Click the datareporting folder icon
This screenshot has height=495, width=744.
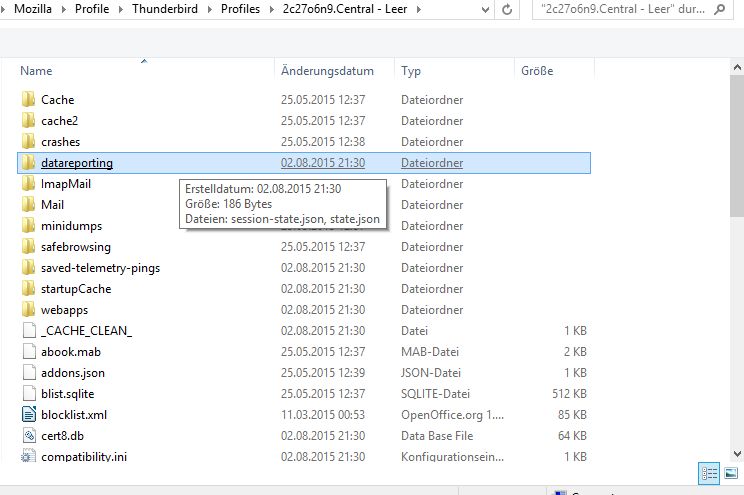pos(28,163)
